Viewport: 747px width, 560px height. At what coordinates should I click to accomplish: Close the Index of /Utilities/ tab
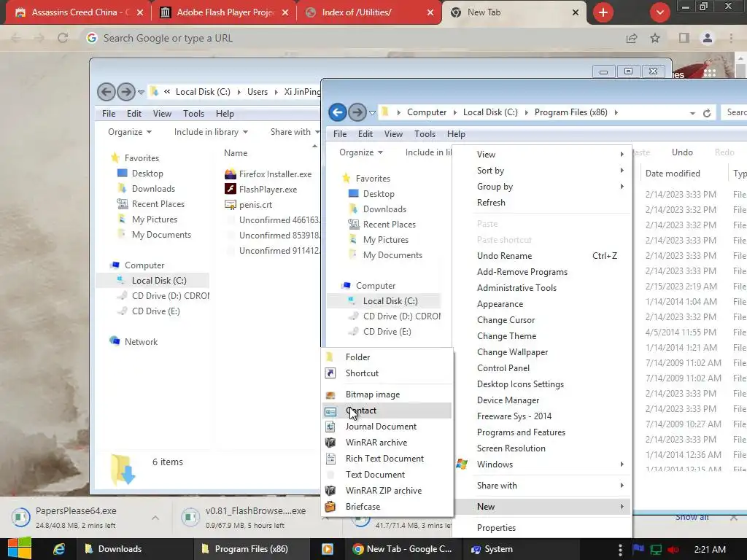(430, 12)
